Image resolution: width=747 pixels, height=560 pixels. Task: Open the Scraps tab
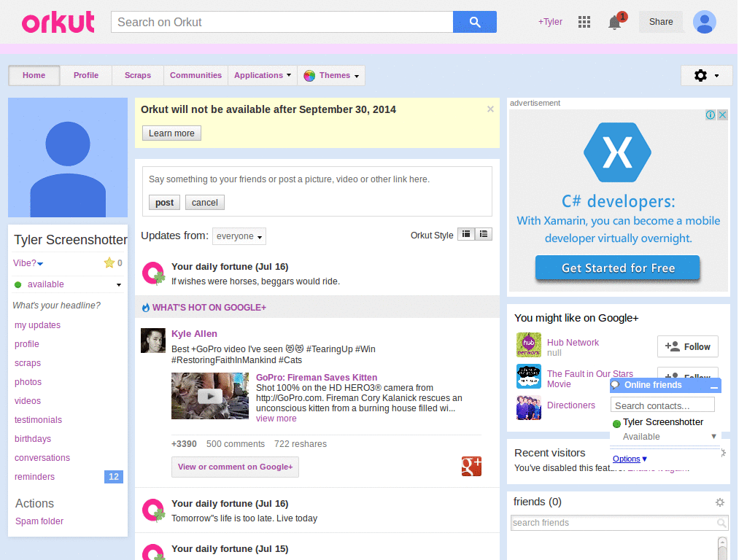click(138, 75)
